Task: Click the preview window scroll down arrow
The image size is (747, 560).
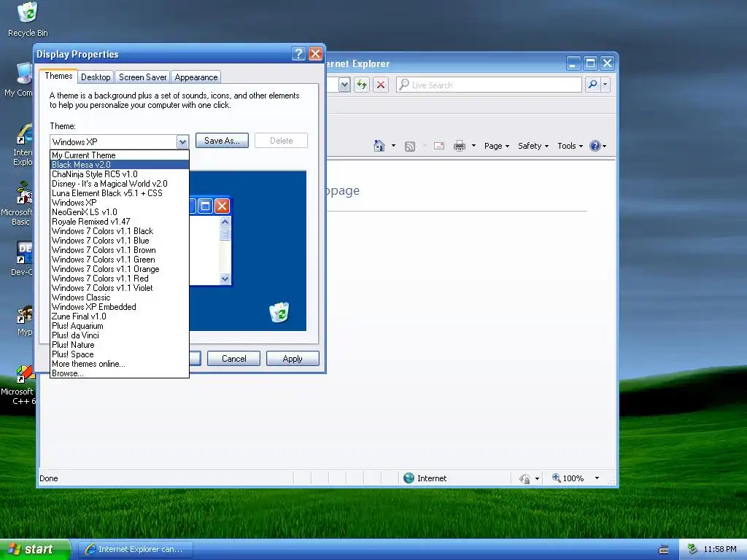Action: (225, 279)
